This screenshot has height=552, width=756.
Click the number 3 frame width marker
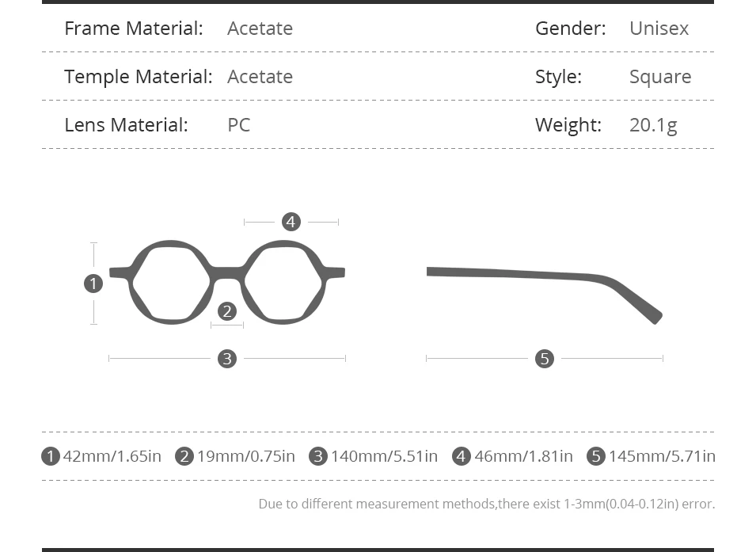(227, 359)
